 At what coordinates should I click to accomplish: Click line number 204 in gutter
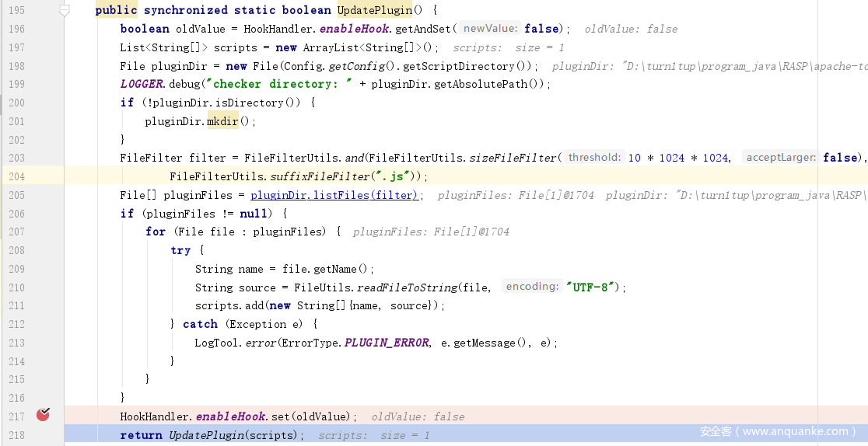[x=16, y=176]
